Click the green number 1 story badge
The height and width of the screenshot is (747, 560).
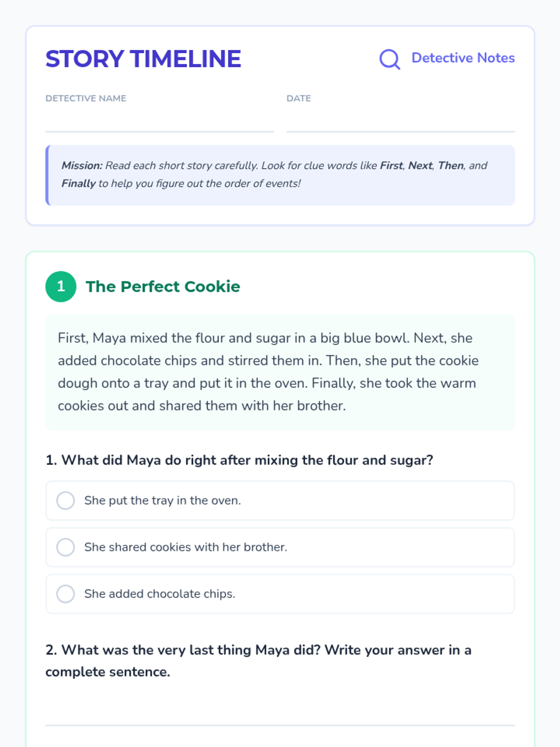click(x=61, y=286)
